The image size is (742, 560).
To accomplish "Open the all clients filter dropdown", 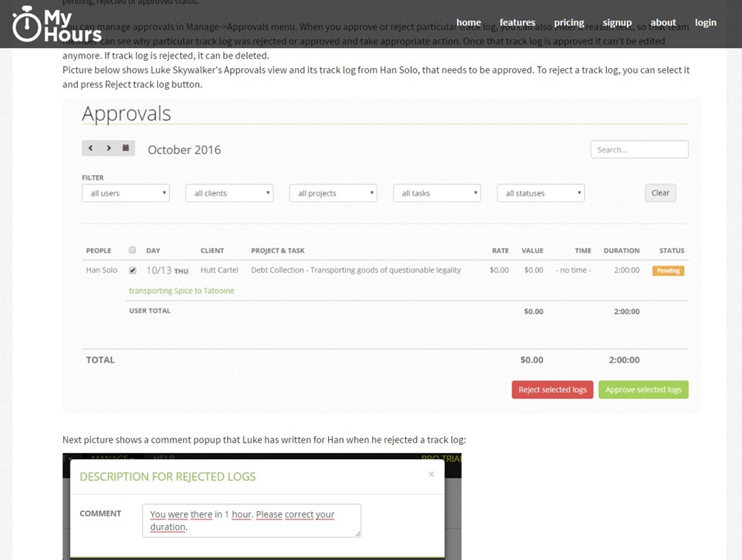I will (229, 193).
